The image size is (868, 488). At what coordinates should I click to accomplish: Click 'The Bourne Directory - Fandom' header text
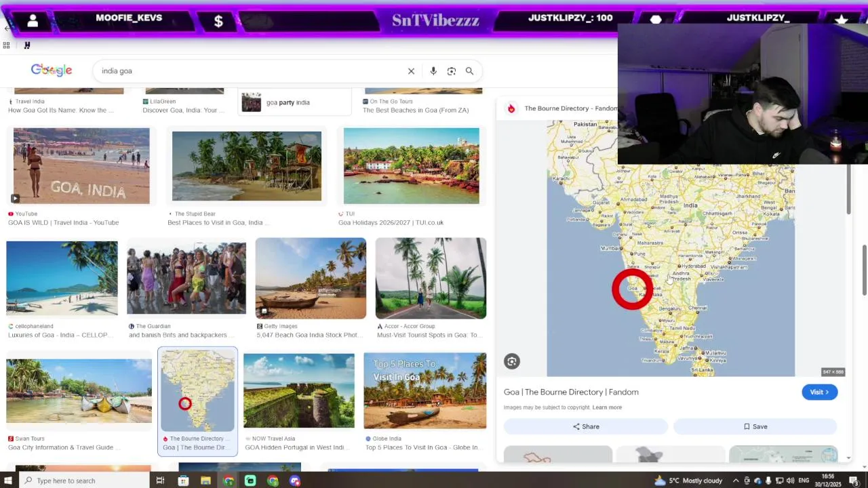[570, 108]
